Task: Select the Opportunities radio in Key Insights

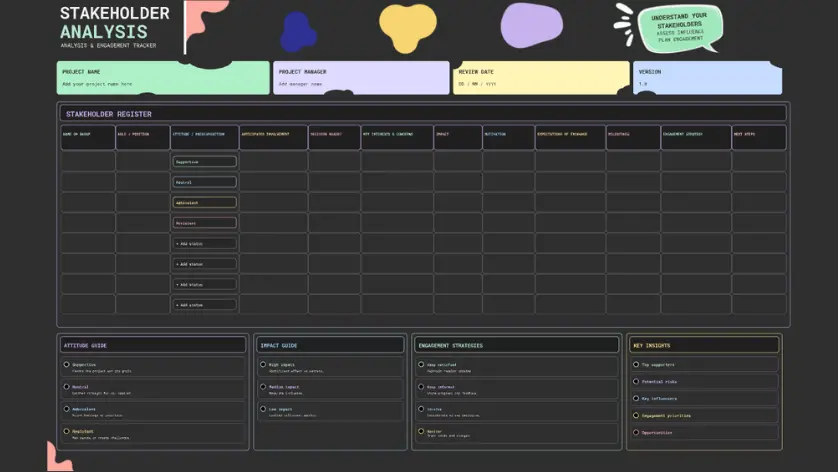Action: click(636, 432)
